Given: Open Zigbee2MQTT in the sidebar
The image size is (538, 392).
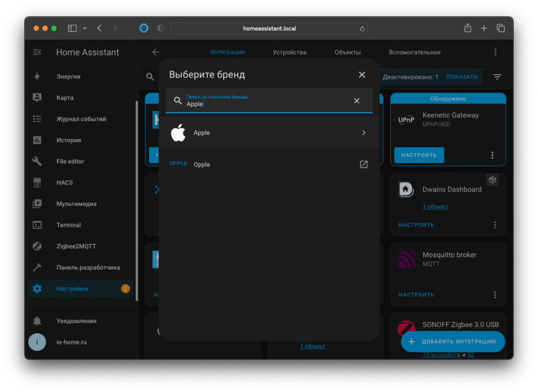Looking at the screenshot, I should pos(80,246).
